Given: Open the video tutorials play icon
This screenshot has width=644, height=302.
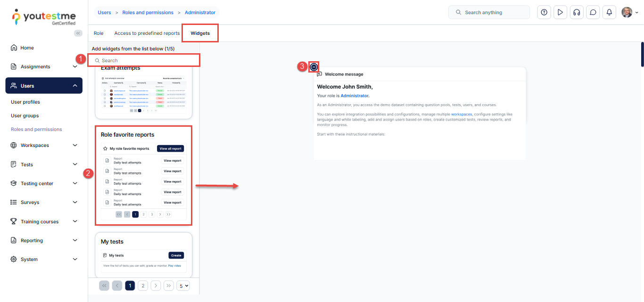Looking at the screenshot, I should 560,13.
